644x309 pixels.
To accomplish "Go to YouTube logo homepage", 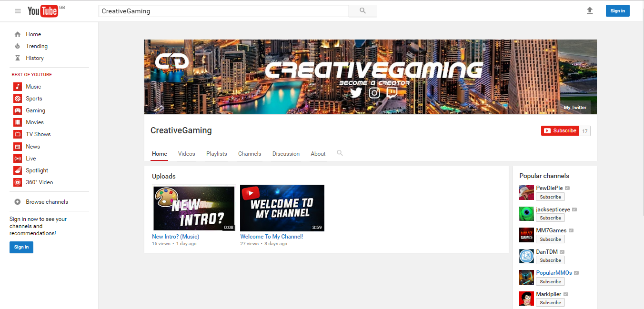I will (42, 11).
